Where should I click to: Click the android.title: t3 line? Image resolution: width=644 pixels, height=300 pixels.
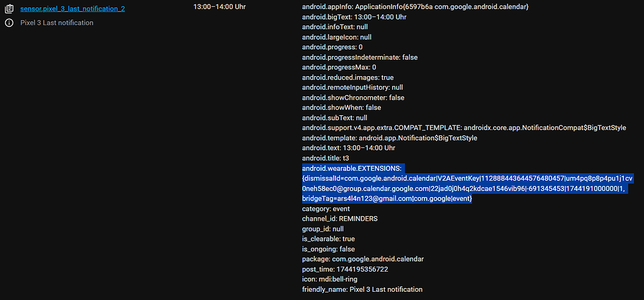(325, 158)
